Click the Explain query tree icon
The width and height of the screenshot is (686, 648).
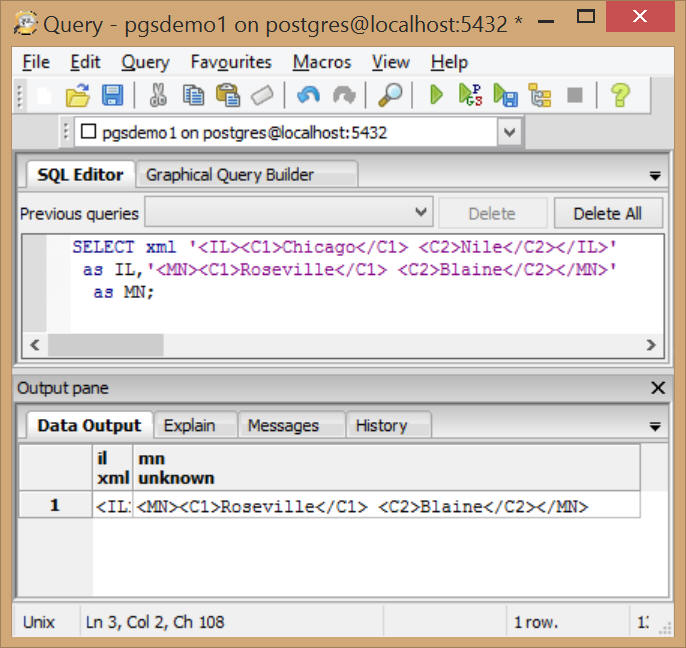pos(540,95)
